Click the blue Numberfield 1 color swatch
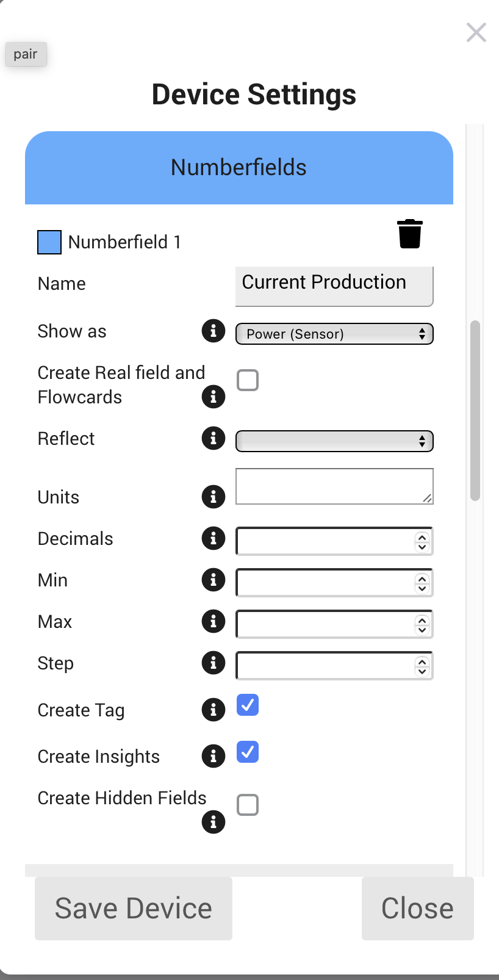This screenshot has width=499, height=980. pos(49,242)
